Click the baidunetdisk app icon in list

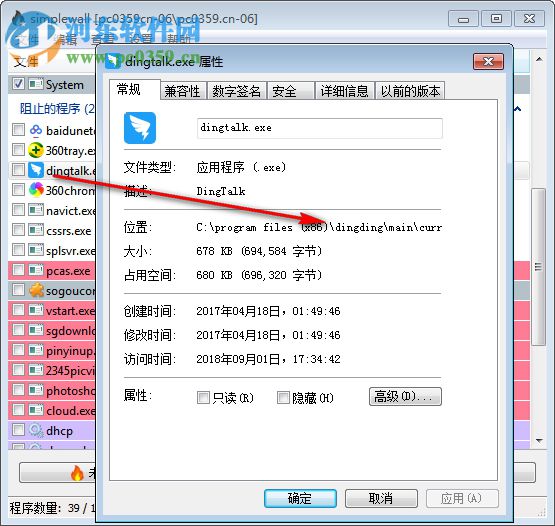pyautogui.click(x=36, y=130)
